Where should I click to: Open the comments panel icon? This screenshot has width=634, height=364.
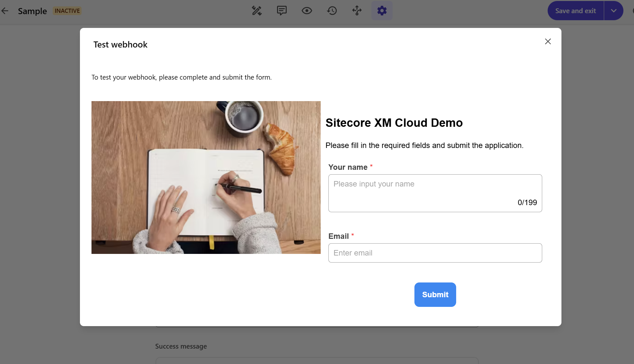282,11
